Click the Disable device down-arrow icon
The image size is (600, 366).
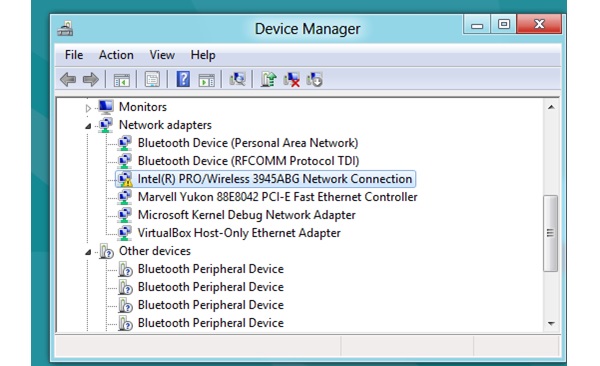click(x=315, y=79)
